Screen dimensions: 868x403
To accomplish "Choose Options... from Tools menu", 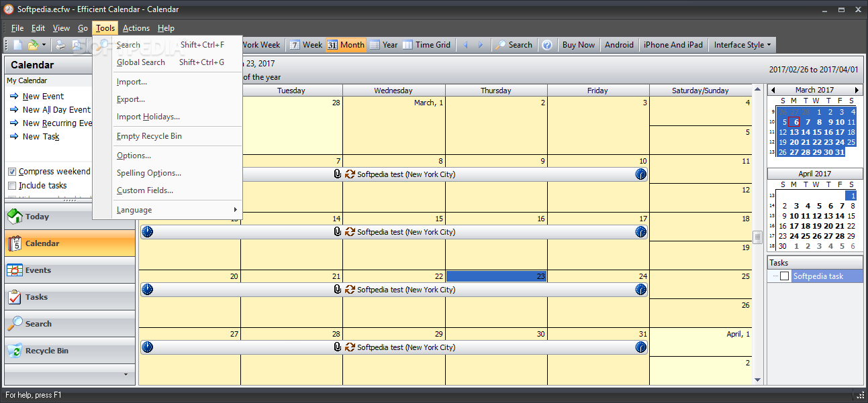I will tap(167, 156).
